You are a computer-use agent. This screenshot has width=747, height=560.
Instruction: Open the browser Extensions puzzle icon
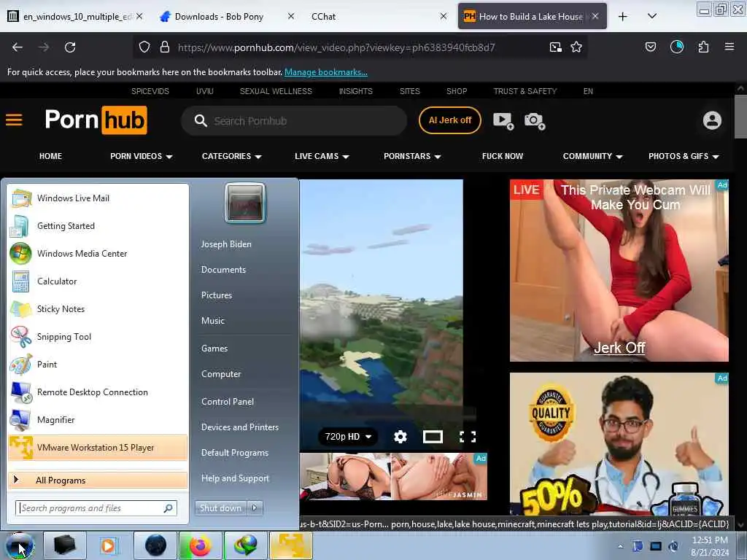[703, 47]
